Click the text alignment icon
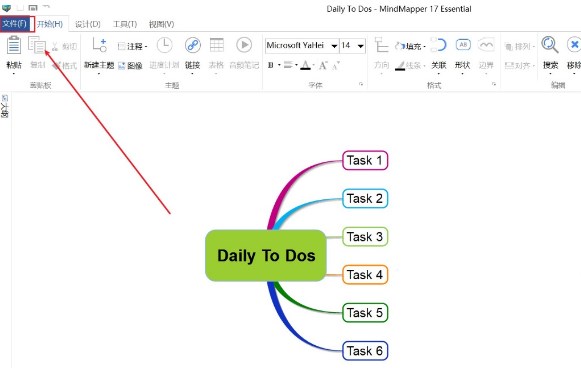Viewport: 581px width, 368px height. coord(288,65)
